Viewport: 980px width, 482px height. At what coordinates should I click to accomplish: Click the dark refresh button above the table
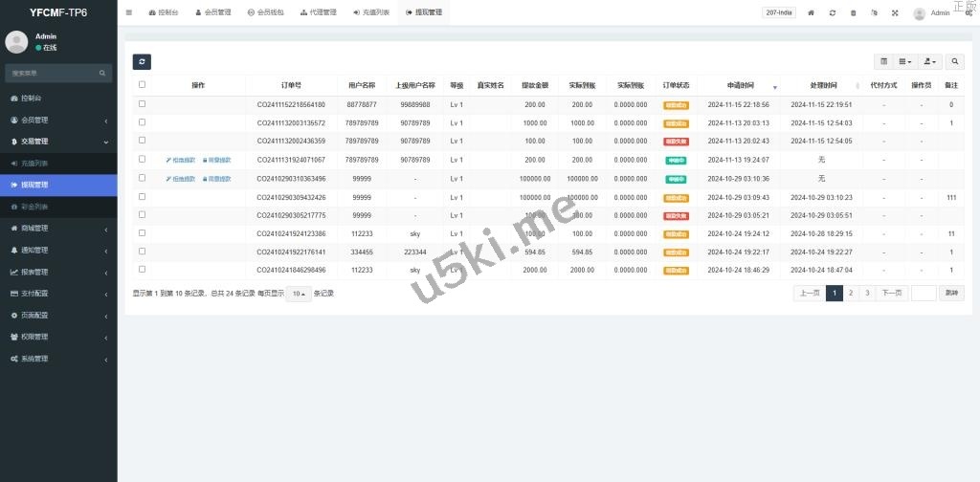pos(142,61)
